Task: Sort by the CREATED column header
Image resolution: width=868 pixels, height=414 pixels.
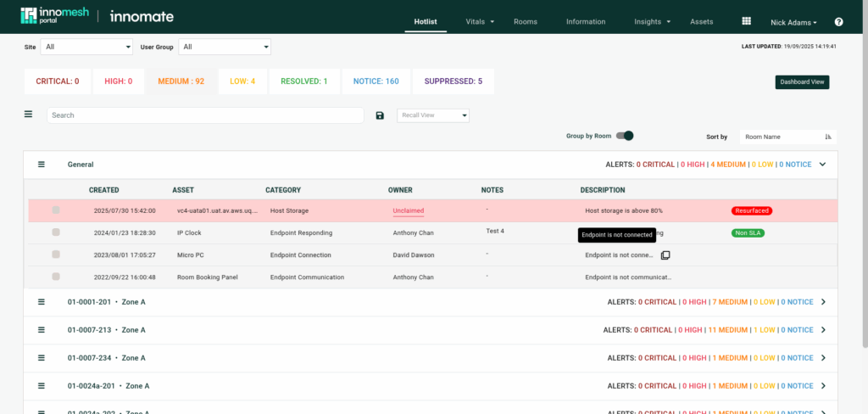Action: pos(104,190)
